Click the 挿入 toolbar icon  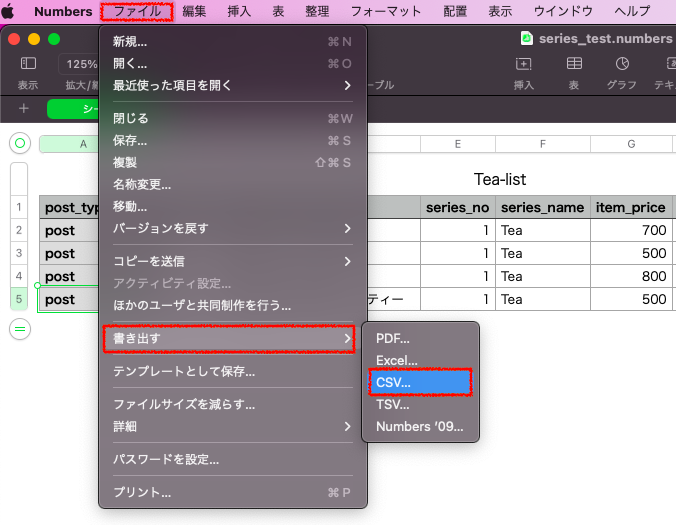[523, 64]
